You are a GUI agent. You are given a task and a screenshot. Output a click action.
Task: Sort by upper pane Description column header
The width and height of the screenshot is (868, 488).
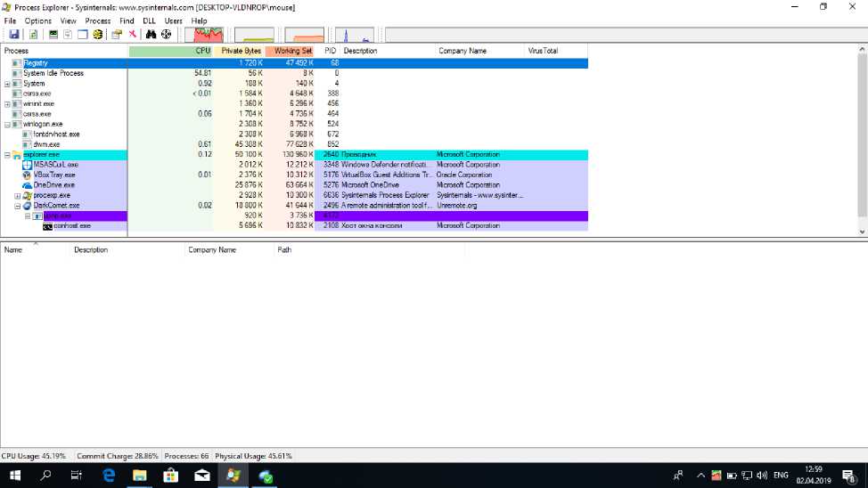pos(387,51)
